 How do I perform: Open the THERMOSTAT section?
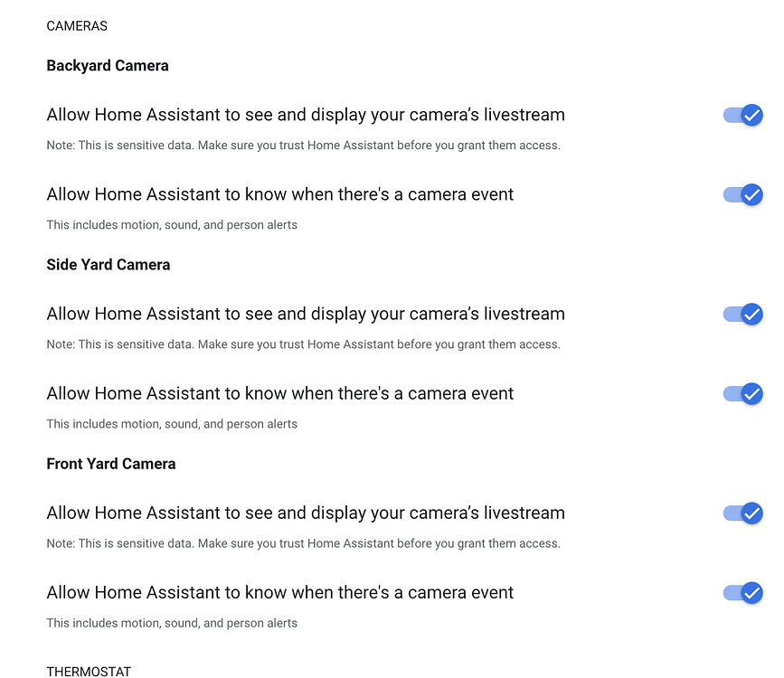tap(89, 672)
